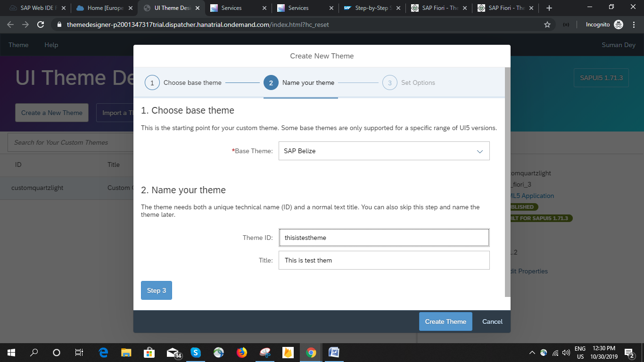
Task: Click the Theme ID input field
Action: [384, 238]
